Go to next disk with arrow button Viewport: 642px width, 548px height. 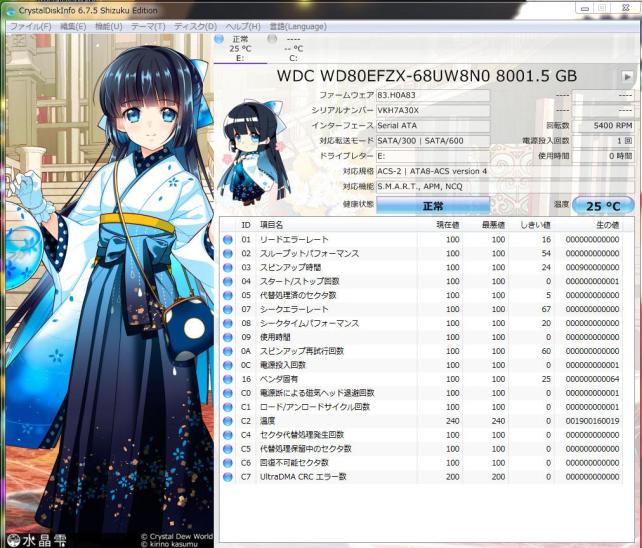[x=626, y=76]
